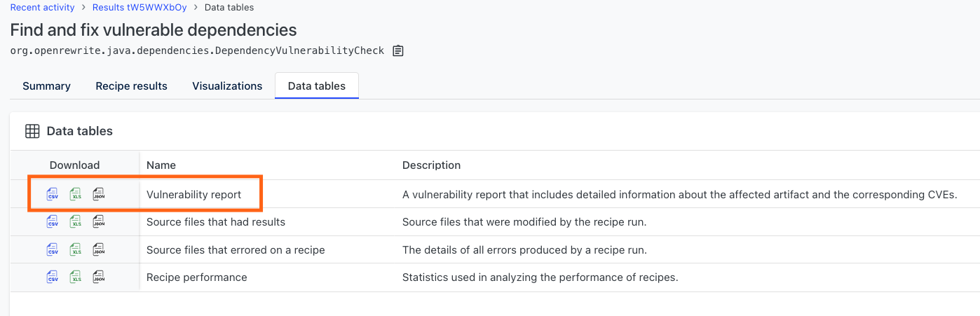This screenshot has height=316, width=980.
Task: Go to Recent activity breadcrumb
Action: tap(42, 8)
